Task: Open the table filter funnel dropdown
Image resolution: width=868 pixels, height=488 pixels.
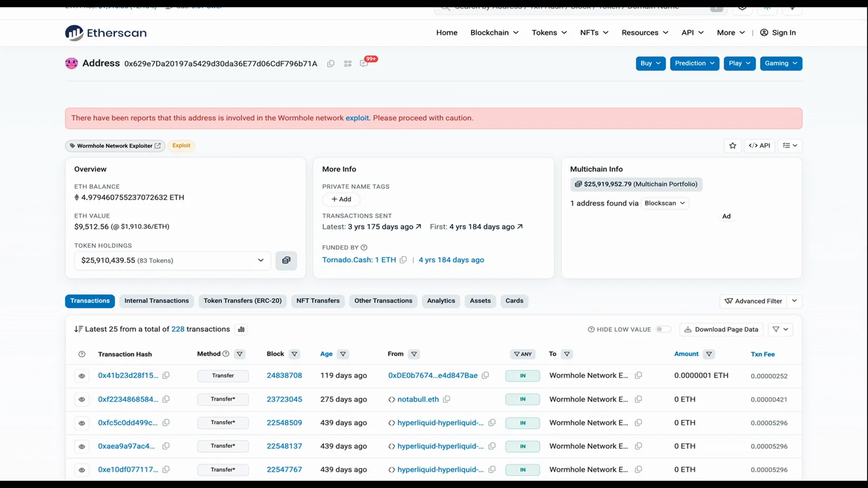Action: 781,329
